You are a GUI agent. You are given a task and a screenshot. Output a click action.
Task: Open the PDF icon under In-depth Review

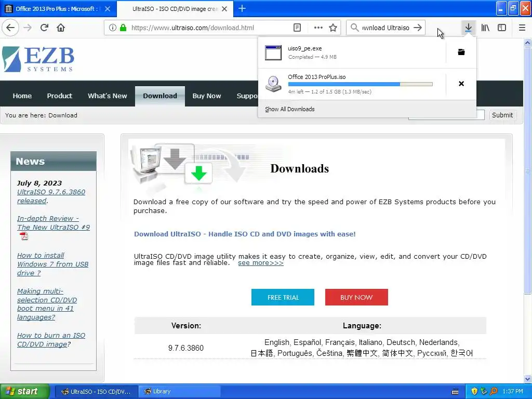(x=24, y=236)
